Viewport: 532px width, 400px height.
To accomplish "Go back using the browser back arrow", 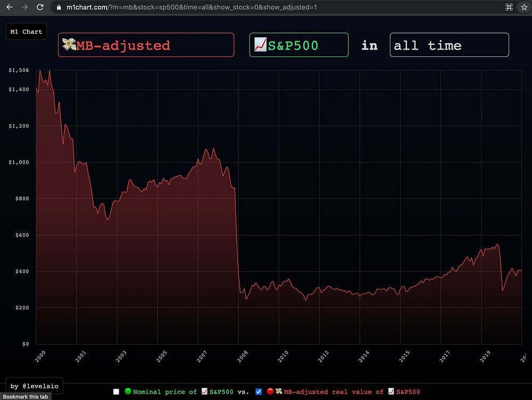I will (10, 7).
